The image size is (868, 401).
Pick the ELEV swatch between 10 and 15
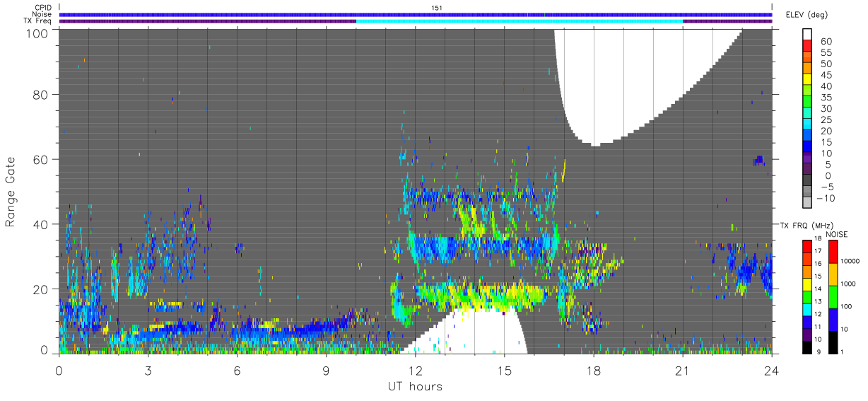807,148
